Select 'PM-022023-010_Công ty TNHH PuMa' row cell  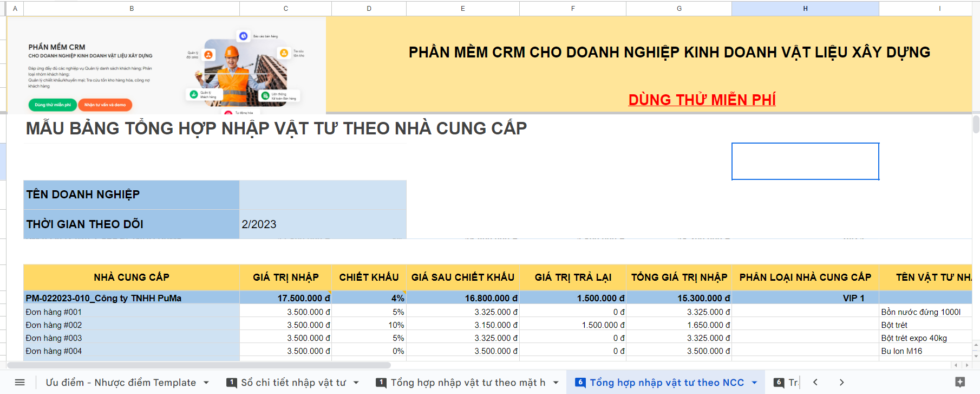[x=132, y=298]
